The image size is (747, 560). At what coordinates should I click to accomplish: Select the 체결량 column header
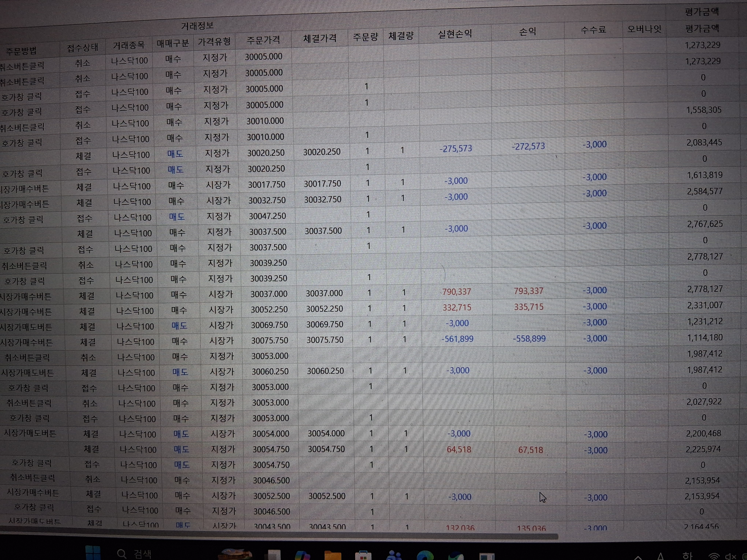tap(401, 36)
